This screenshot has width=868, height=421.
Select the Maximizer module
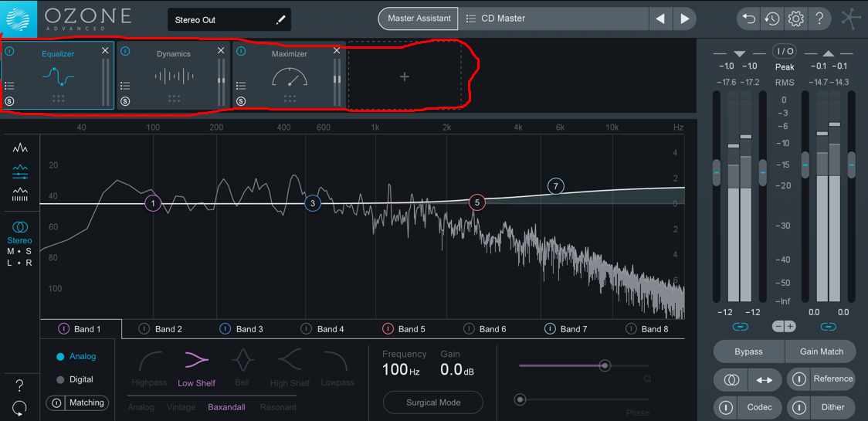[x=289, y=76]
